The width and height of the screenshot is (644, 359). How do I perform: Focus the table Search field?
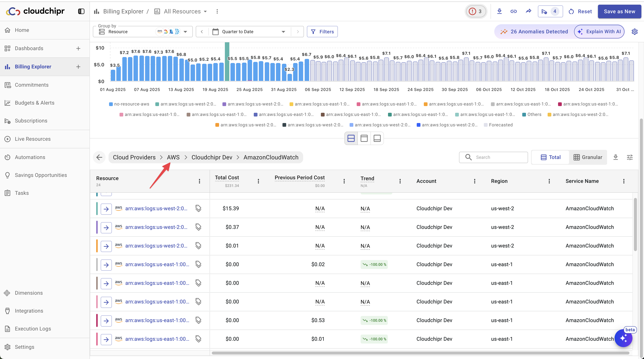click(x=493, y=157)
